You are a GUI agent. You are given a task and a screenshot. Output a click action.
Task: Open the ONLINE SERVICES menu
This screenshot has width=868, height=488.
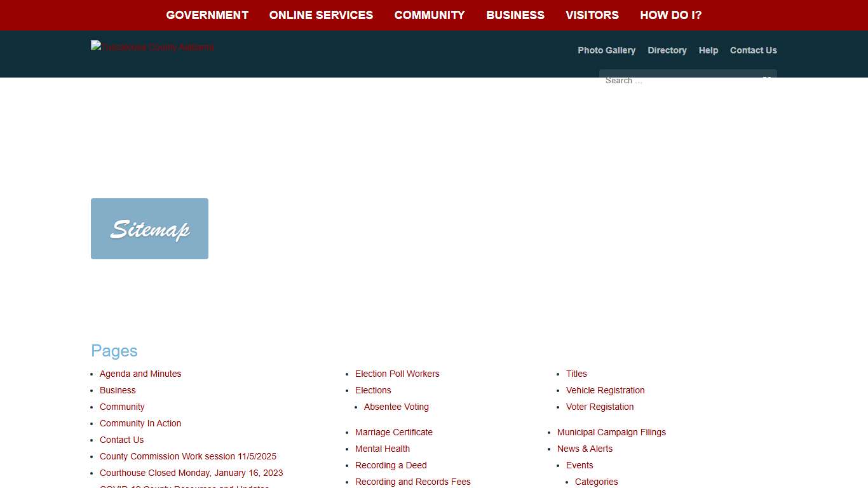(321, 15)
